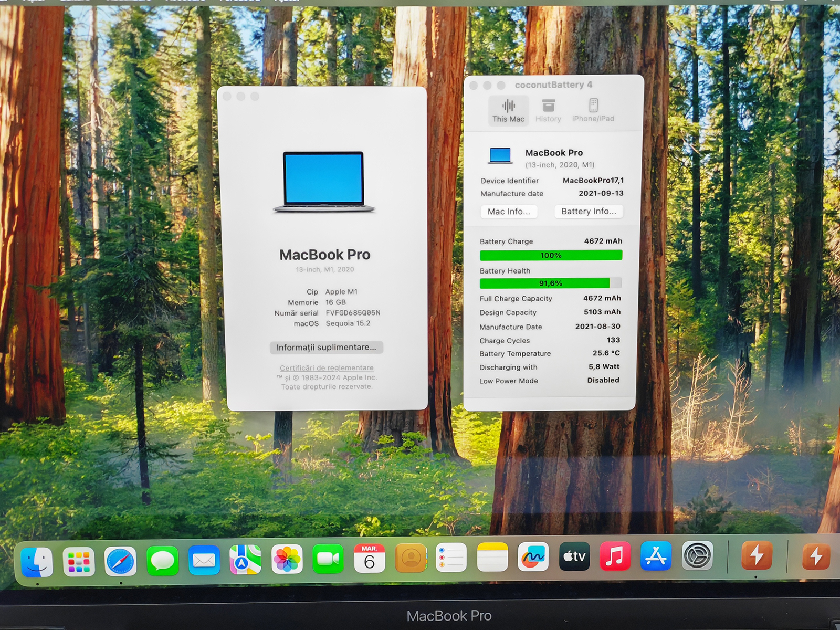This screenshot has width=840, height=630.
Task: Click Low Power Mode Disabled value
Action: point(603,380)
